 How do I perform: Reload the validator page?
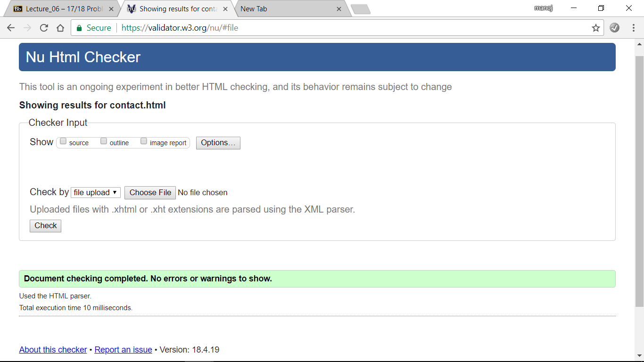point(44,28)
